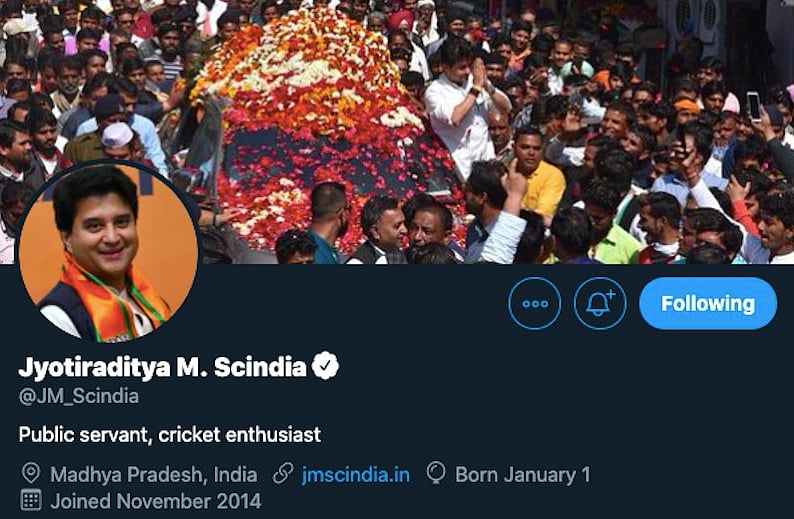This screenshot has width=794, height=519.
Task: Click the calendar joined-date icon
Action: point(31,501)
